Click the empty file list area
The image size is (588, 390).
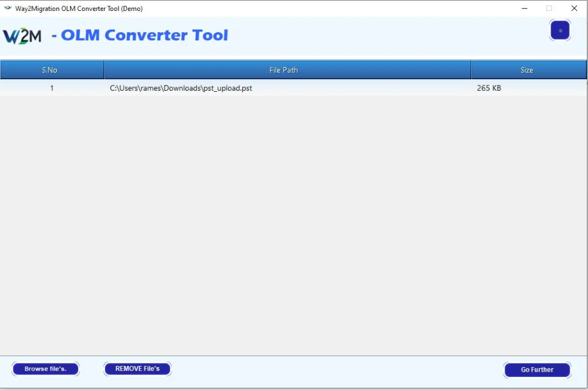pos(287,224)
